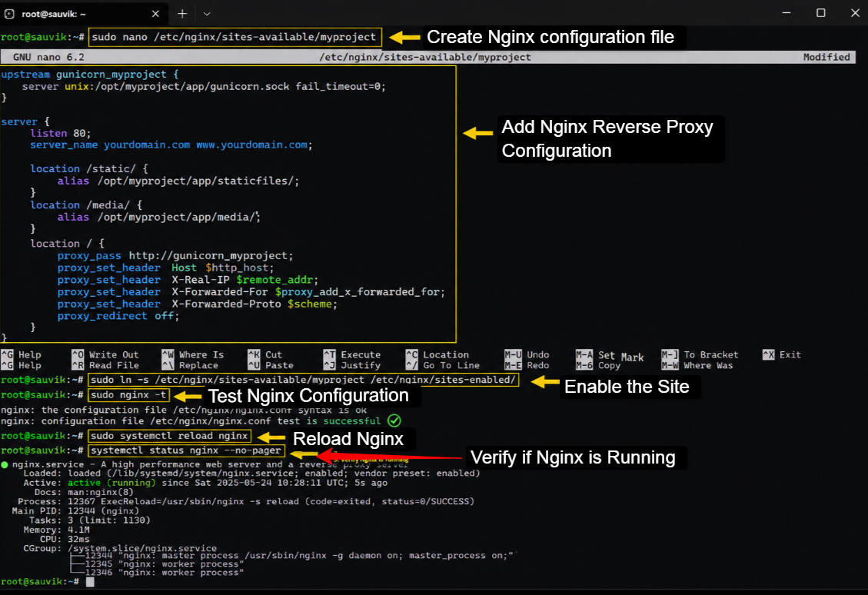This screenshot has height=595, width=868.
Task: Click the first ^G Help shortcut
Action: (x=22, y=355)
